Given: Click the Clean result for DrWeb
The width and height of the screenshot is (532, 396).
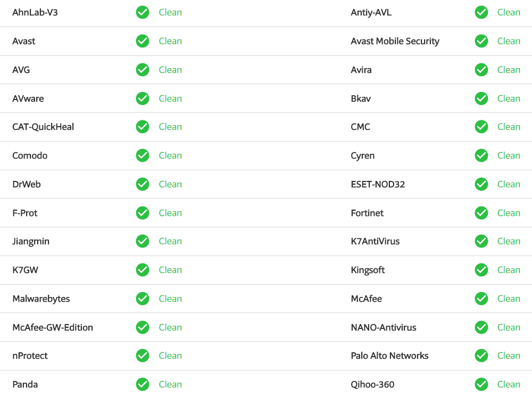Looking at the screenshot, I should tap(170, 184).
